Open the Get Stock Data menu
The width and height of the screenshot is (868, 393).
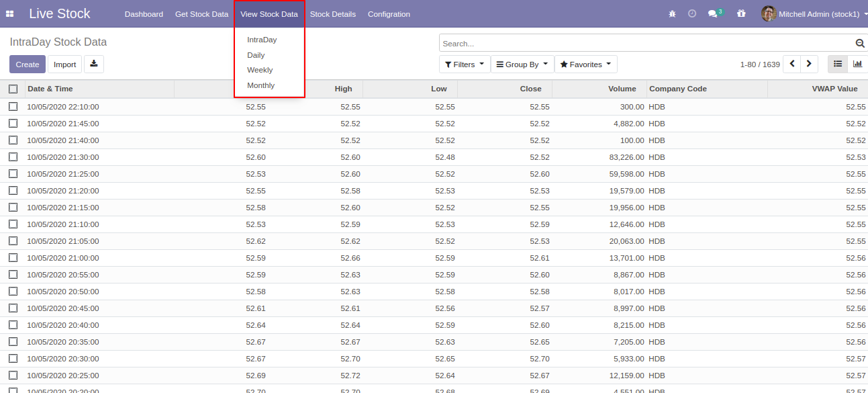click(x=201, y=14)
